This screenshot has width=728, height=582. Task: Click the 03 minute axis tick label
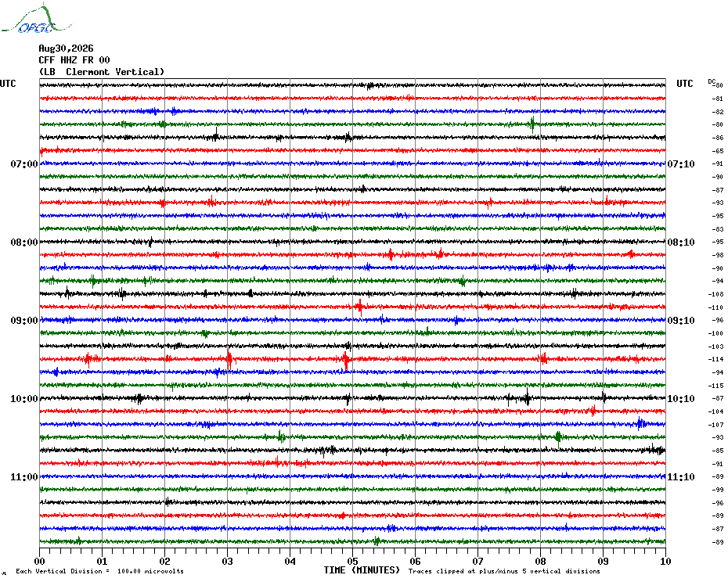click(228, 561)
